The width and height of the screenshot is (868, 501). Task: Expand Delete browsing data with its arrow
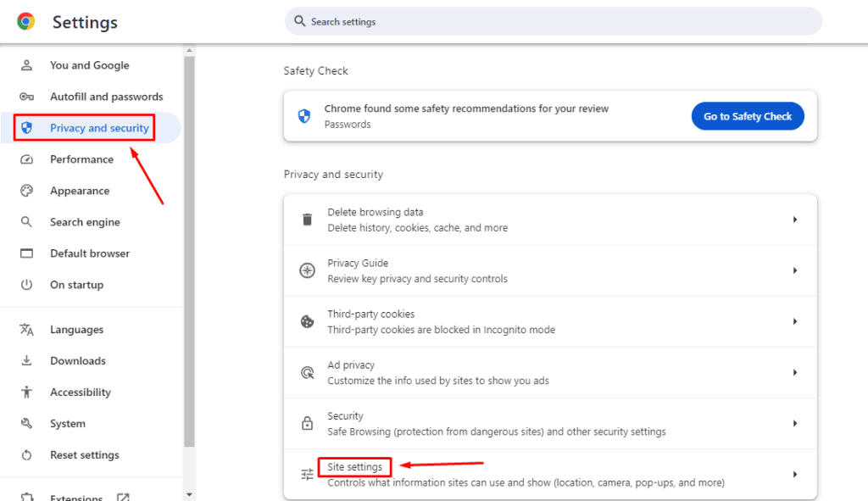tap(795, 220)
